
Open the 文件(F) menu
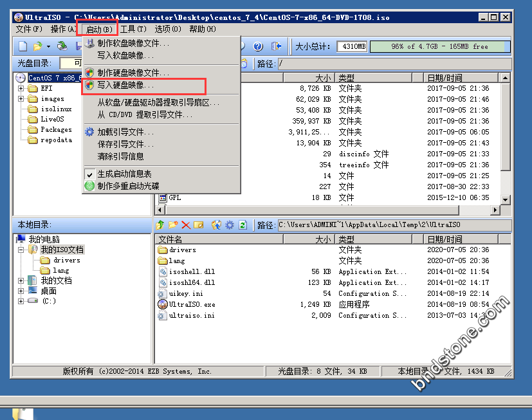coord(29,29)
